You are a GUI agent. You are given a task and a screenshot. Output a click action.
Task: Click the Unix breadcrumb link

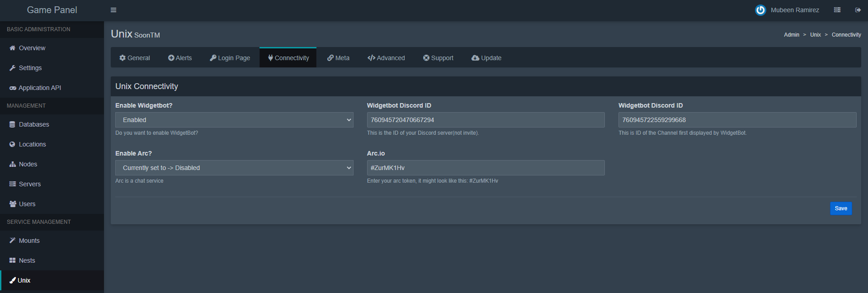(815, 35)
